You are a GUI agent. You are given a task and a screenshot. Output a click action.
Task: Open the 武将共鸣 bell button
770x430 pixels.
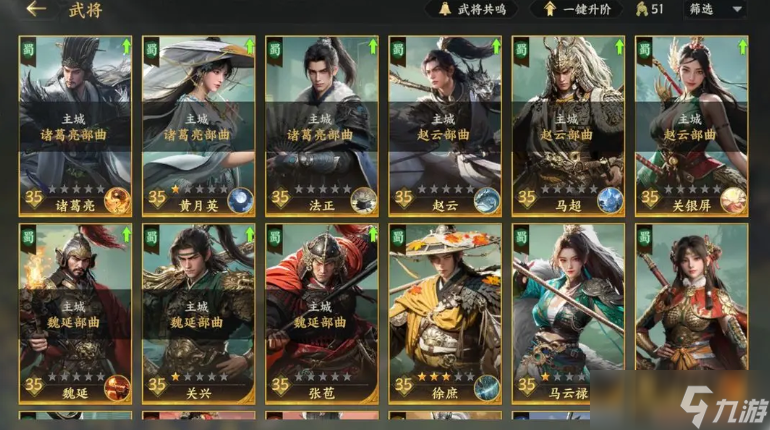[x=472, y=9]
